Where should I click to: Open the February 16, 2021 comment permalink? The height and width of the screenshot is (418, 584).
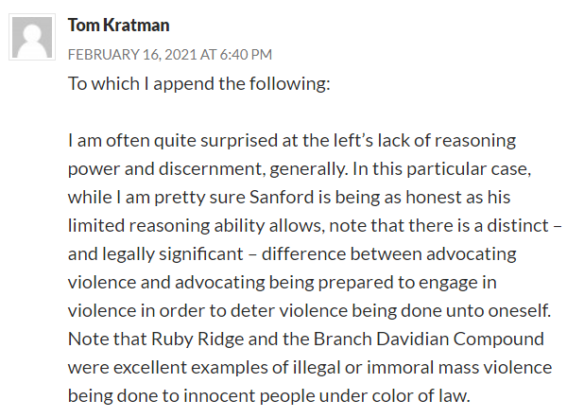pos(170,54)
